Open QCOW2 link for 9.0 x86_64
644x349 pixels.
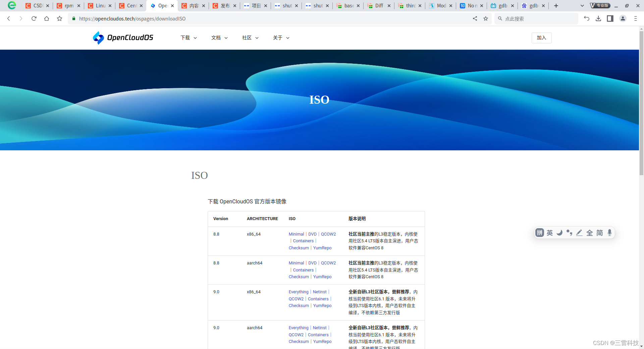(x=296, y=299)
